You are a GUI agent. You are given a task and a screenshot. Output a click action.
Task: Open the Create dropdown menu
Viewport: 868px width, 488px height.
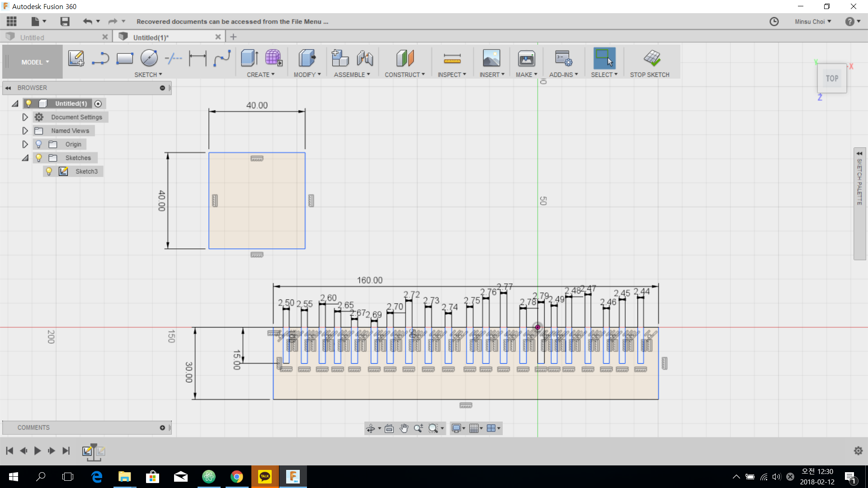point(260,75)
